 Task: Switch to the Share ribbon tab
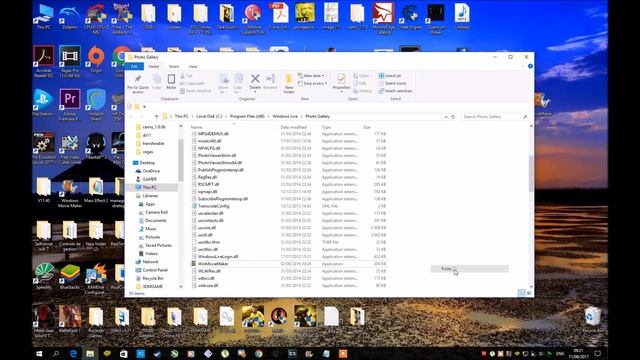[174, 66]
